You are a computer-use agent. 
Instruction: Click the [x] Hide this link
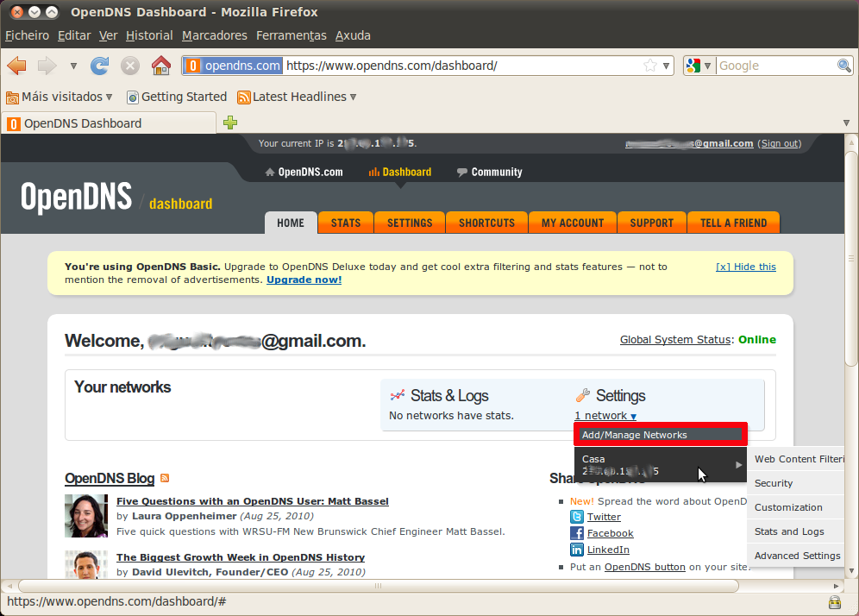click(746, 267)
